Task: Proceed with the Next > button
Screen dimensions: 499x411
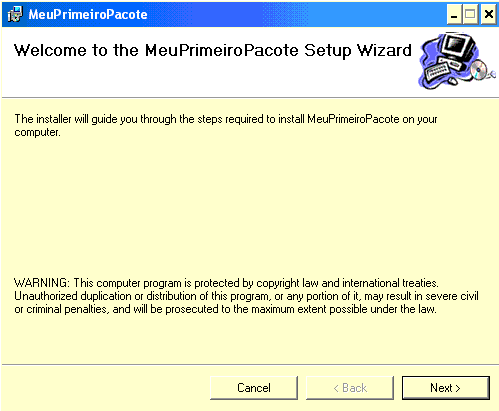Action: (x=446, y=388)
